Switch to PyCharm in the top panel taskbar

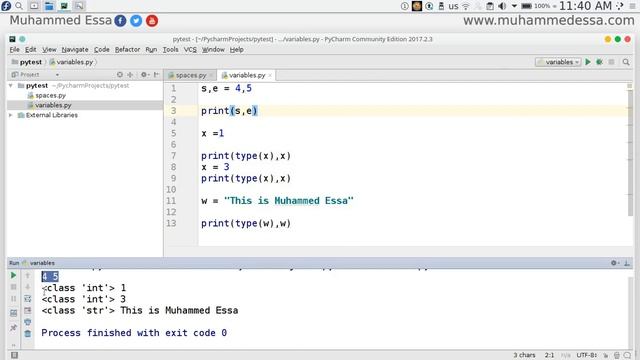(x=64, y=6)
